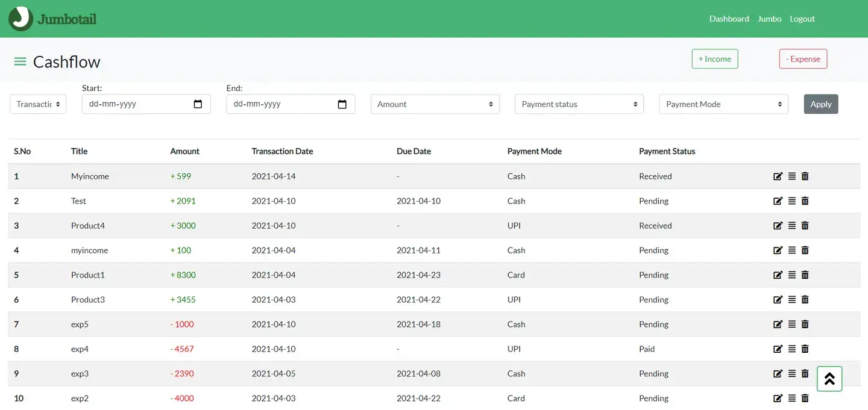868x410 pixels.
Task: Open the Start date calendar picker
Action: pyautogui.click(x=198, y=104)
